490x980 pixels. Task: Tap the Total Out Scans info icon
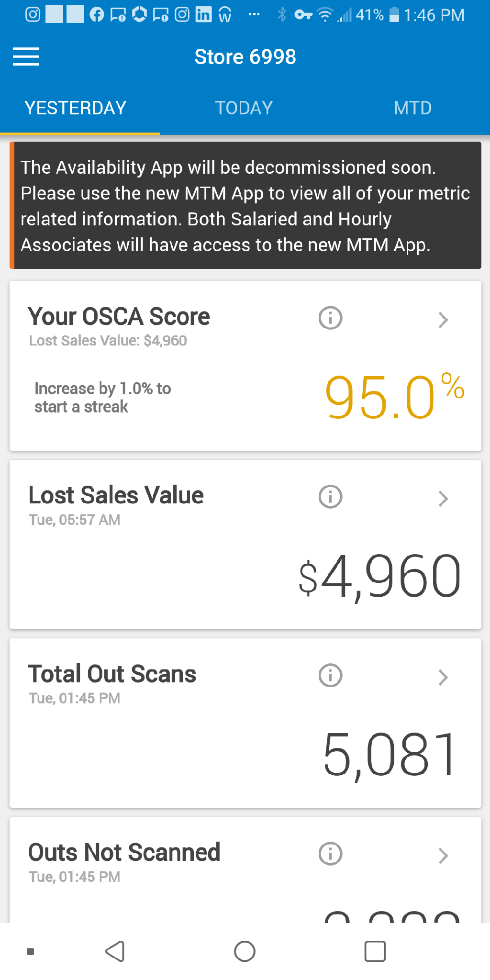pos(331,676)
